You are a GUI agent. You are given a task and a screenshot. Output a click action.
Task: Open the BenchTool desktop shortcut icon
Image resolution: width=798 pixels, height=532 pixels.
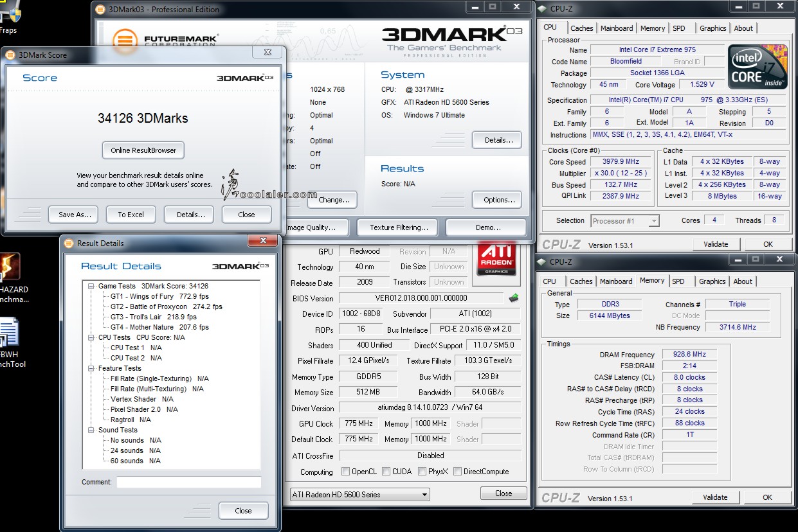tap(10, 342)
